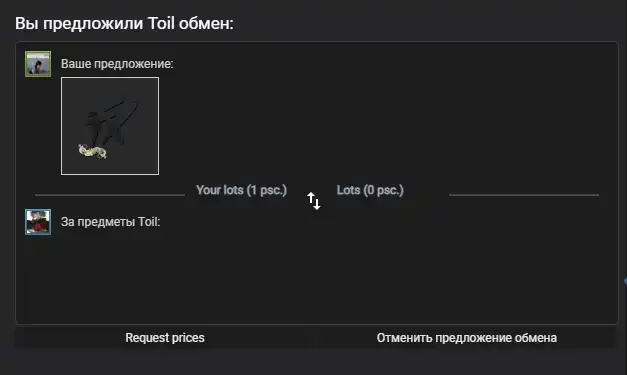Click the name Toil in За предметы Toil

pos(147,222)
